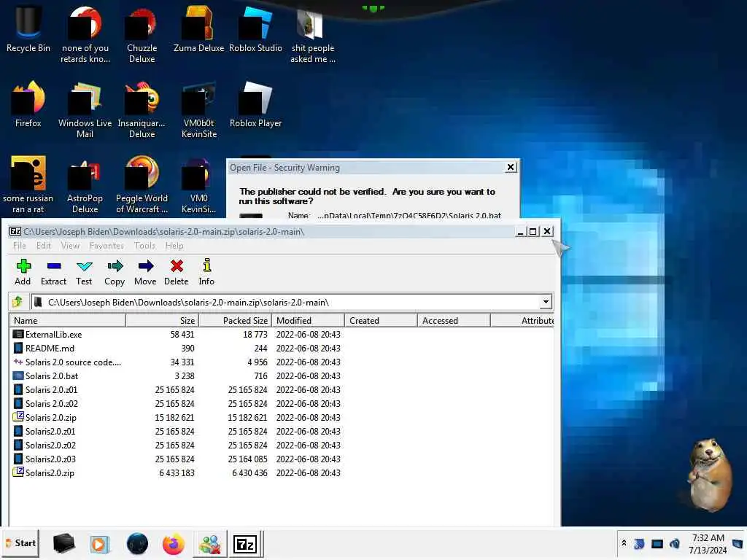Select the ExternalLib.exe file row
The width and height of the screenshot is (747, 560).
(281, 334)
